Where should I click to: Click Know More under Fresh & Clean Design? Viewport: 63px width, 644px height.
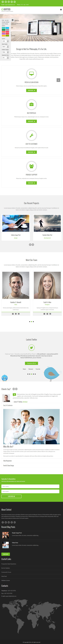point(31,90)
